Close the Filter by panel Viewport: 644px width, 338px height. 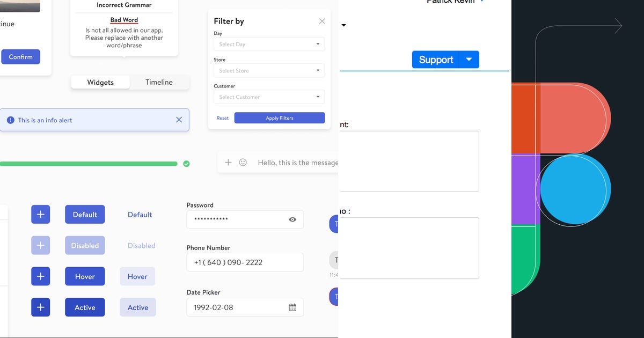coord(322,21)
